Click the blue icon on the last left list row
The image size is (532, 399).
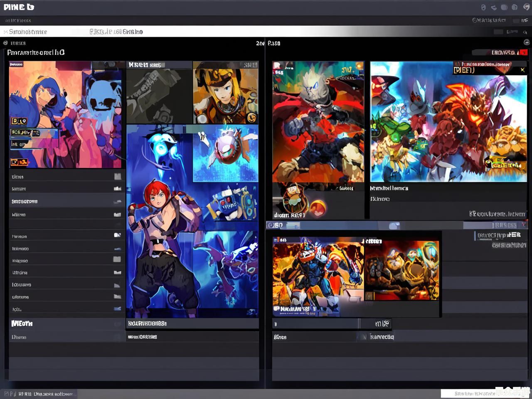point(118,308)
